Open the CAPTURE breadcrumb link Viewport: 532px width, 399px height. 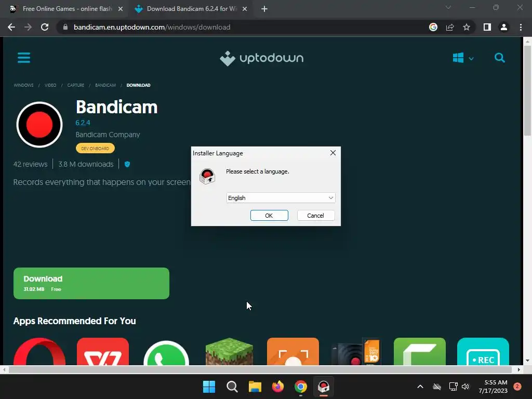(x=76, y=85)
